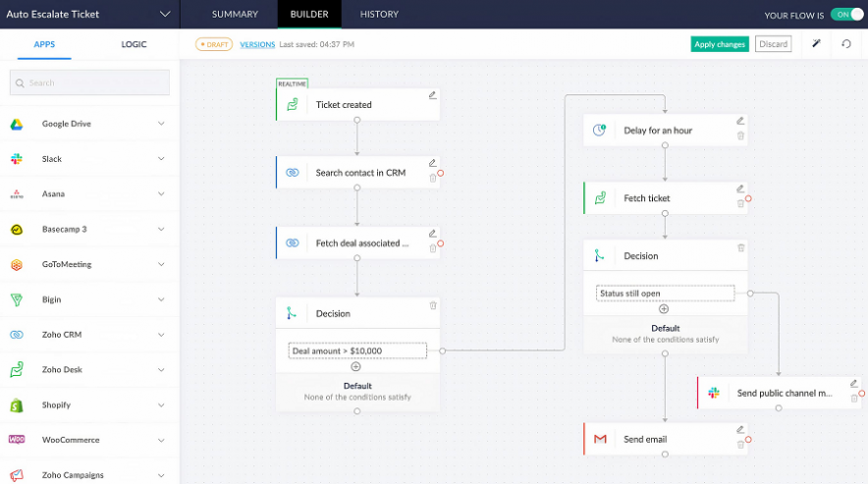Edit the Send email step
Screen dimensions: 868x484
740,430
